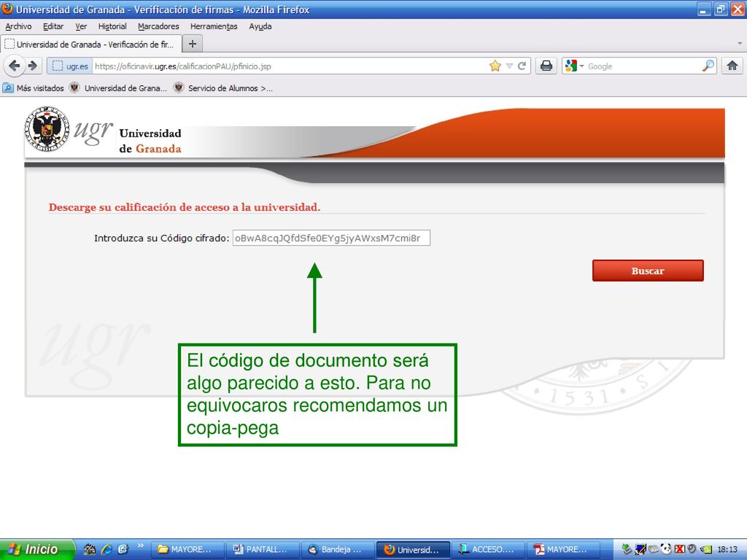This screenshot has height=560, width=747.
Task: Go back with the back arrow
Action: (x=15, y=66)
